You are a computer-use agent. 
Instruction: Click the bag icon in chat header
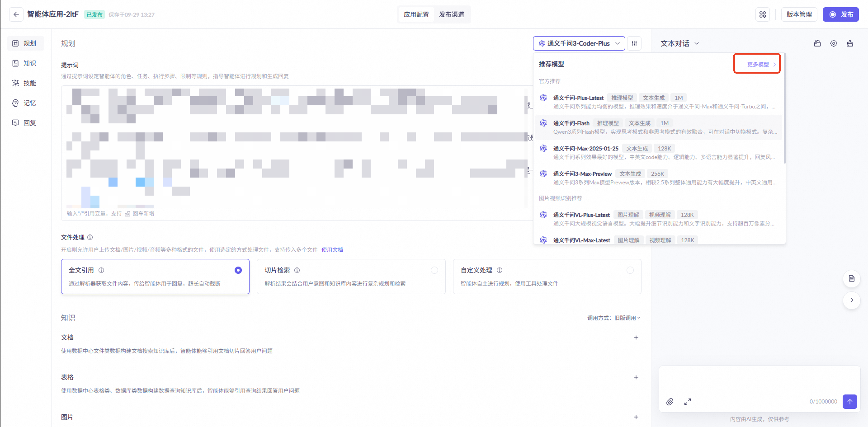click(817, 43)
